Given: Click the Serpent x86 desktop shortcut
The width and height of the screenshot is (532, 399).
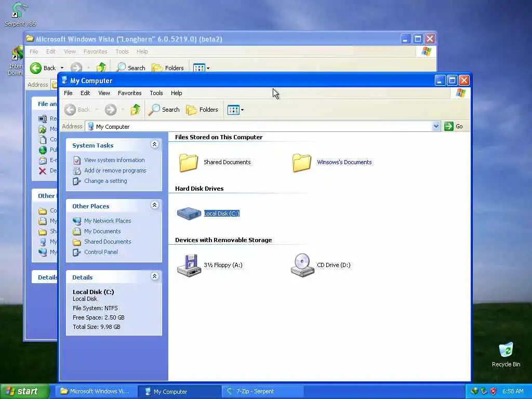Looking at the screenshot, I should (20, 14).
